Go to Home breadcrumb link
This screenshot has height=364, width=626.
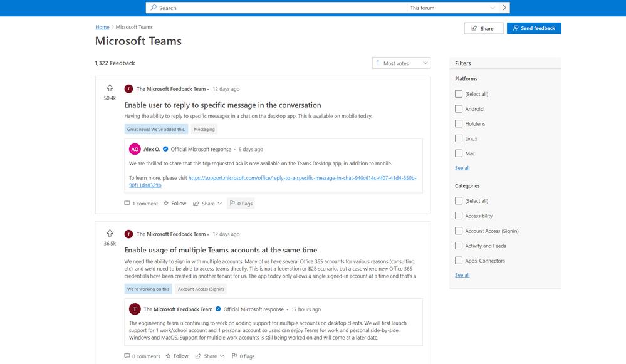(x=102, y=27)
